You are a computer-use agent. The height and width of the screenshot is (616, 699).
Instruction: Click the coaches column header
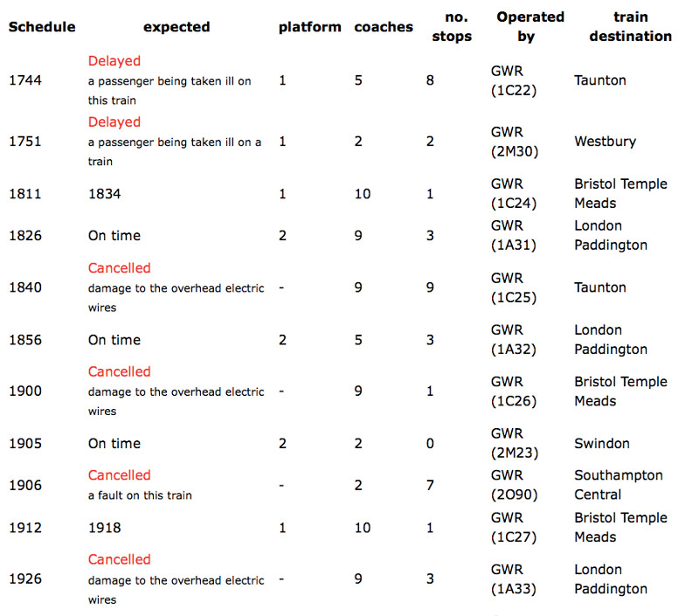(384, 27)
